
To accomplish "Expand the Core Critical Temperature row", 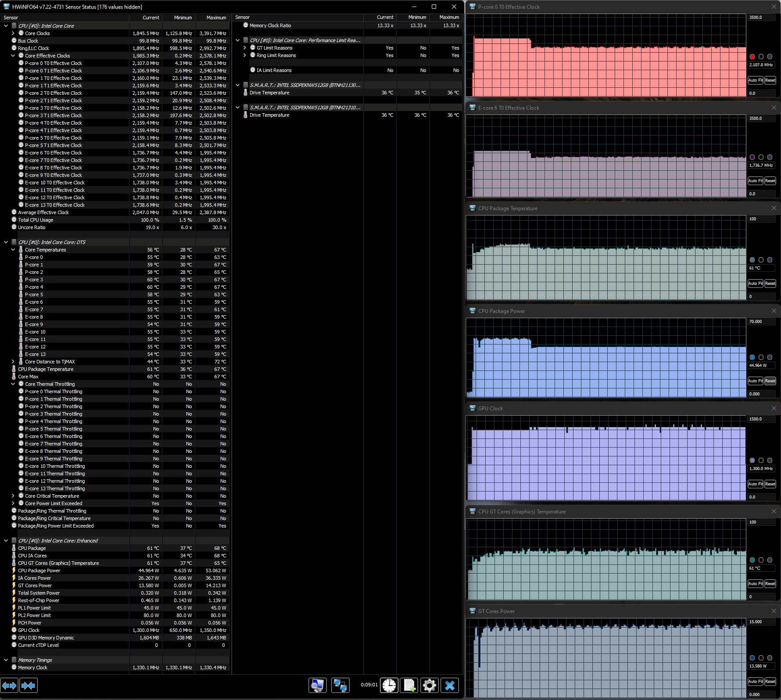I will click(13, 496).
